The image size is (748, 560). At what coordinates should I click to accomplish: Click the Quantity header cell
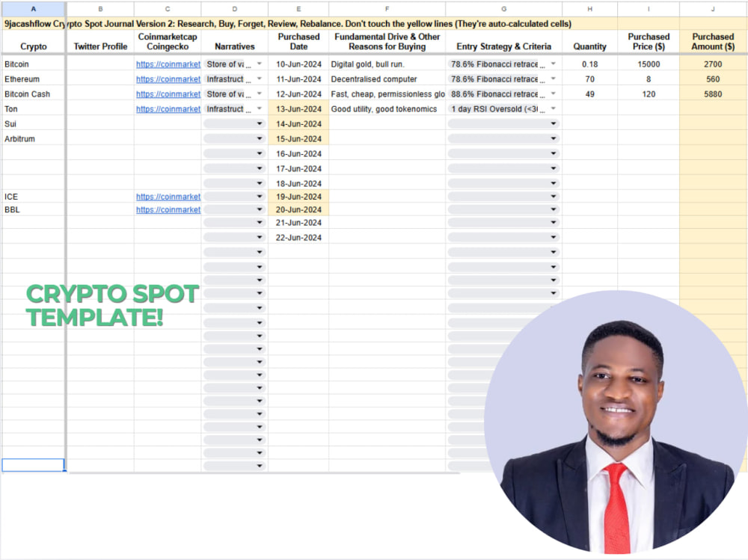pos(589,42)
